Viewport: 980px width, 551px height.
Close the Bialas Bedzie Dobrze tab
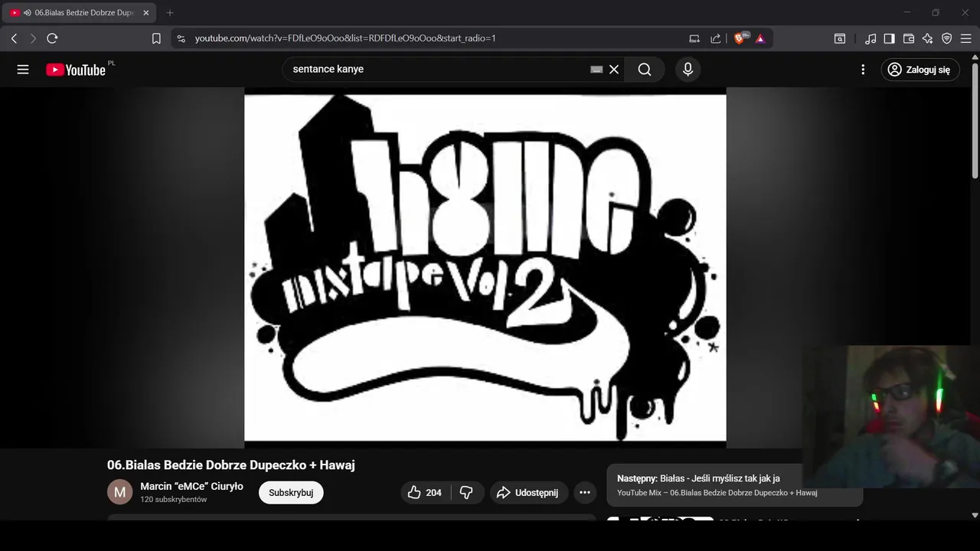[x=146, y=13]
